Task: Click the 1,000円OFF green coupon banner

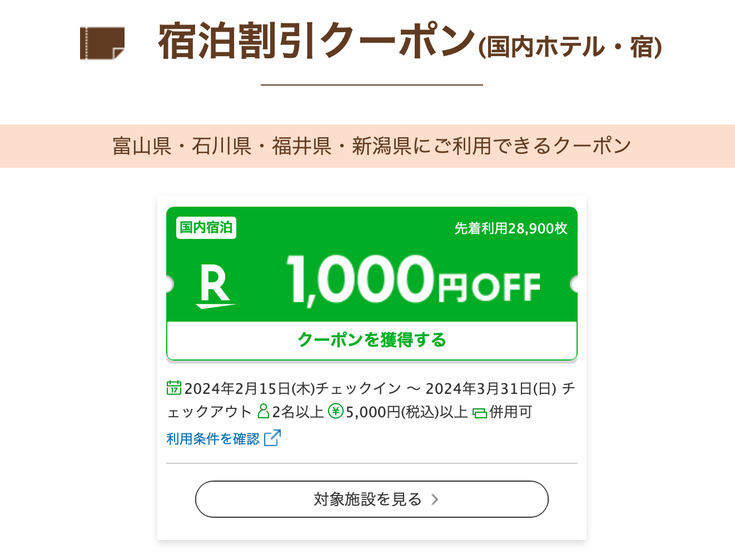Action: coord(372,264)
